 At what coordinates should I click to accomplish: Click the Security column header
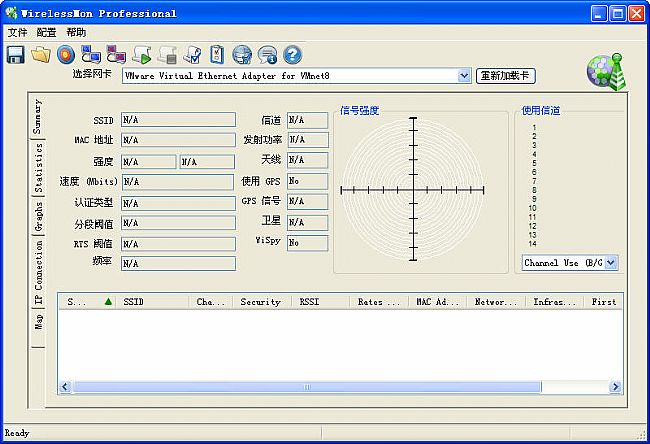click(261, 302)
